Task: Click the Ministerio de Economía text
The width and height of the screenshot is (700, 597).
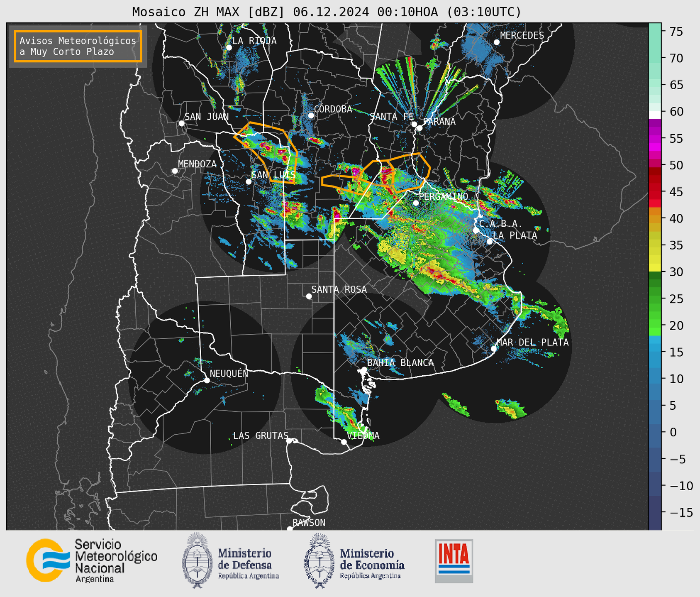Action: (372, 563)
